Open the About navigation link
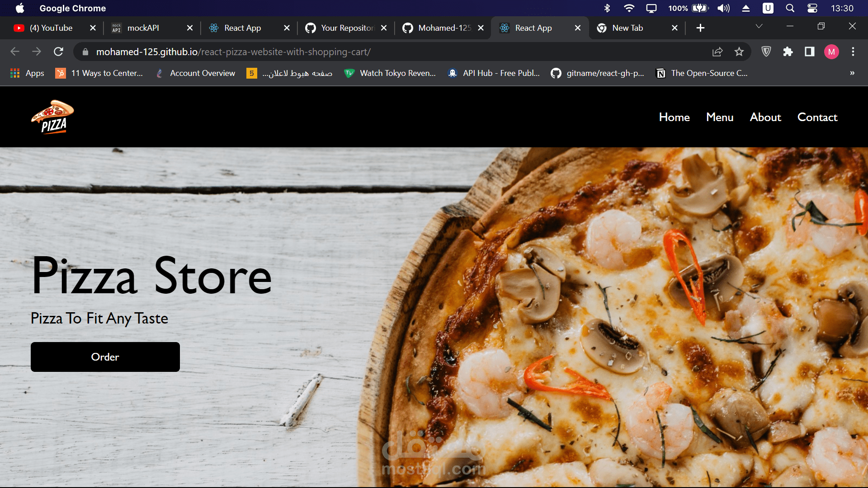Screen dimensions: 868x488 765,117
